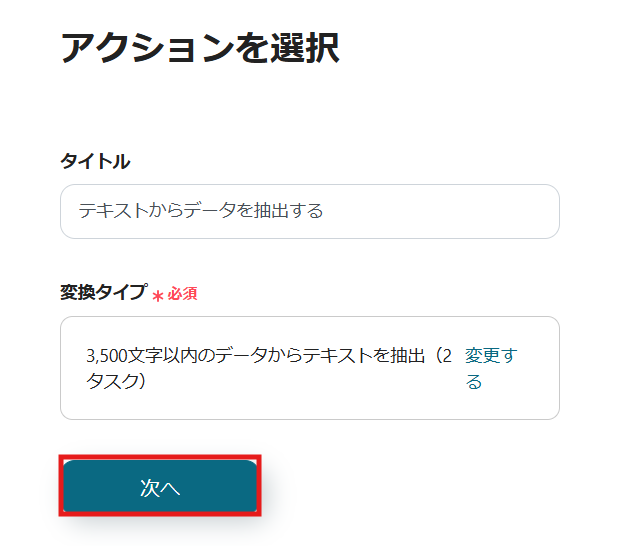The width and height of the screenshot is (635, 546).
Task: Place cursor in the title text box
Action: (x=309, y=211)
